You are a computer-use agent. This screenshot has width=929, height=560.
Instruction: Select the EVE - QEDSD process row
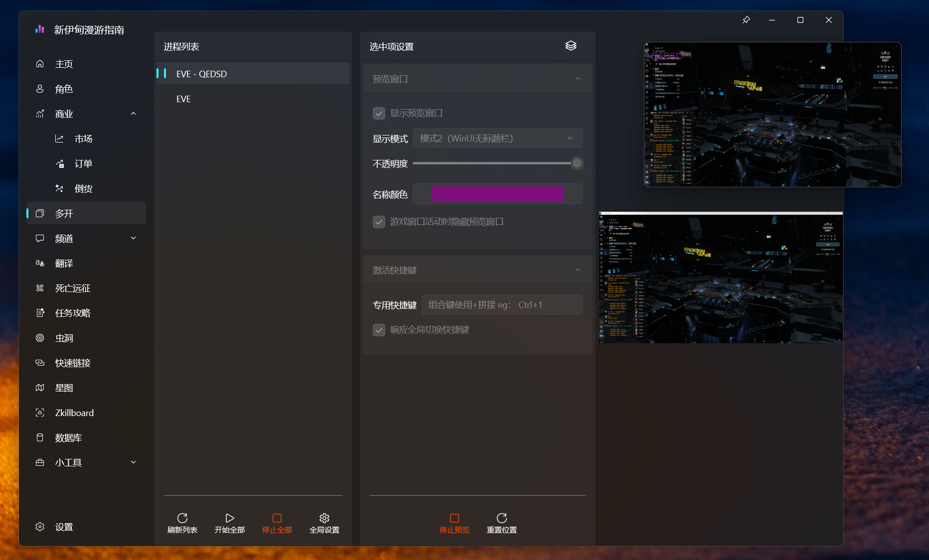tap(253, 74)
